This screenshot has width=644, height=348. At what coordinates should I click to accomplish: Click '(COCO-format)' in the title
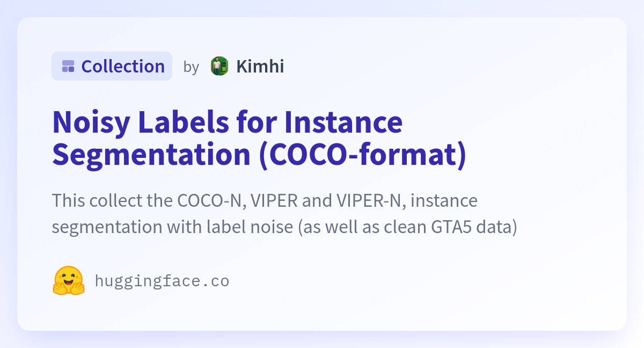(x=363, y=154)
